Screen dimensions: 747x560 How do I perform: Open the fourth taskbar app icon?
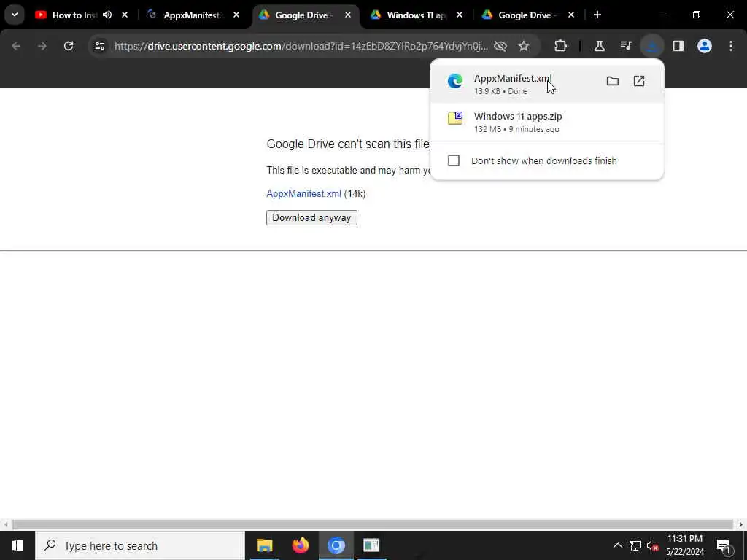[x=371, y=545]
